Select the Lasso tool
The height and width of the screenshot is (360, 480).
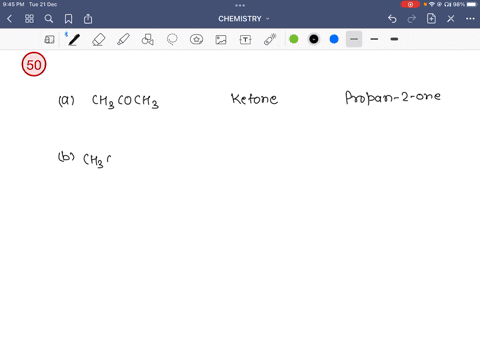coord(172,39)
